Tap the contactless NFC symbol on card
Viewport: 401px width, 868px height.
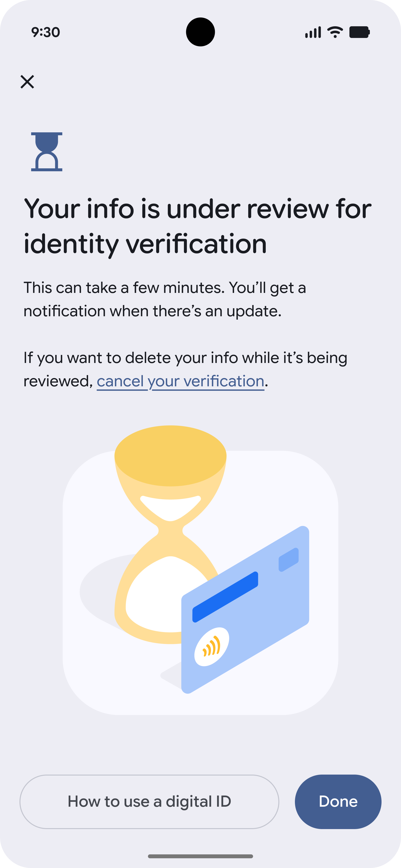[x=212, y=647]
